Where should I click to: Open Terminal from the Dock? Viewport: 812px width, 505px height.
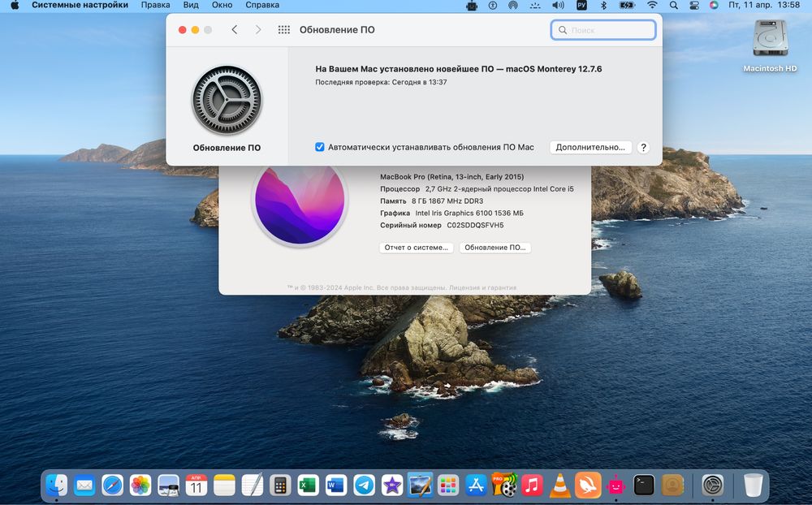(x=644, y=486)
